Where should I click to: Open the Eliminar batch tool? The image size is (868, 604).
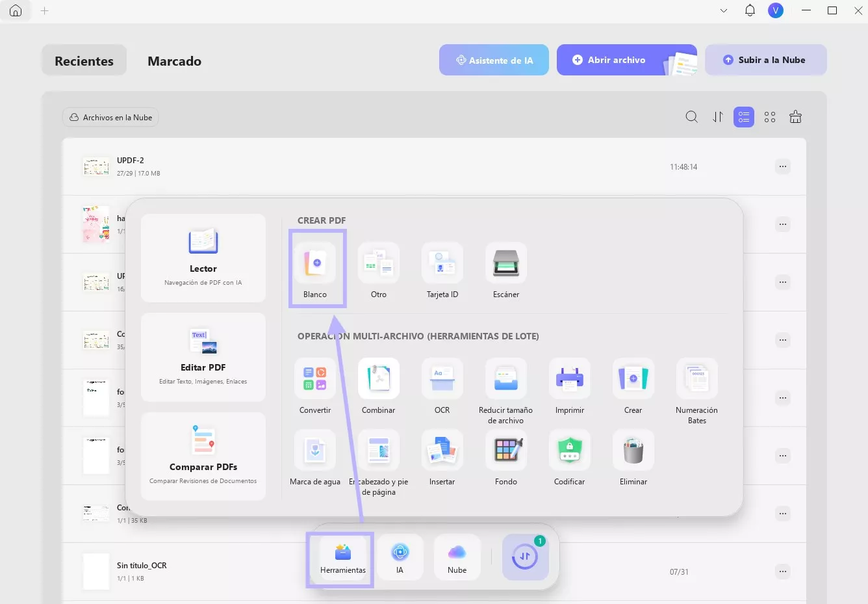pos(633,457)
